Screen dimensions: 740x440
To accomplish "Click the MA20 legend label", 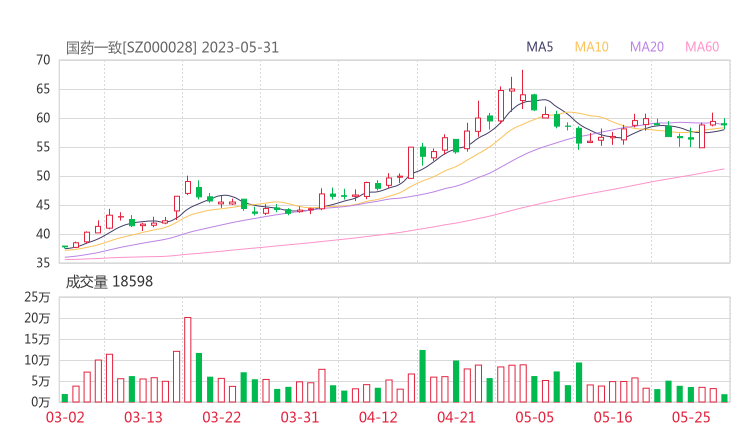I will [x=647, y=47].
